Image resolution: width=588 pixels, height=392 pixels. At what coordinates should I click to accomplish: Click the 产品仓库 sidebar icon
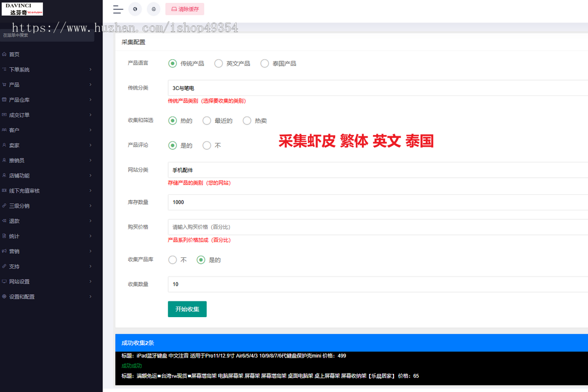pyautogui.click(x=4, y=100)
